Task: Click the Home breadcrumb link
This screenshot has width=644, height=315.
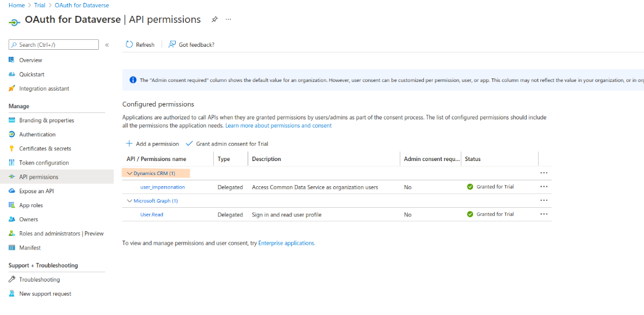Action: [x=16, y=6]
